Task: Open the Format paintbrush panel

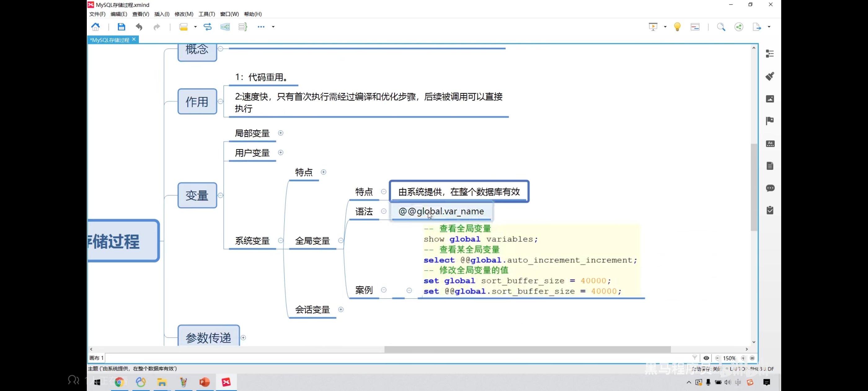Action: [770, 76]
